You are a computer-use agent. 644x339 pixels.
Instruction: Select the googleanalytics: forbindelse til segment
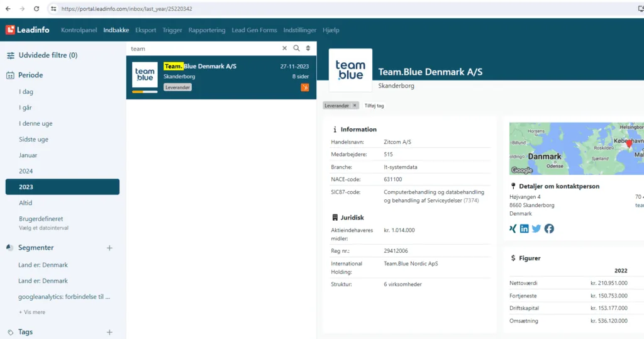(64, 297)
